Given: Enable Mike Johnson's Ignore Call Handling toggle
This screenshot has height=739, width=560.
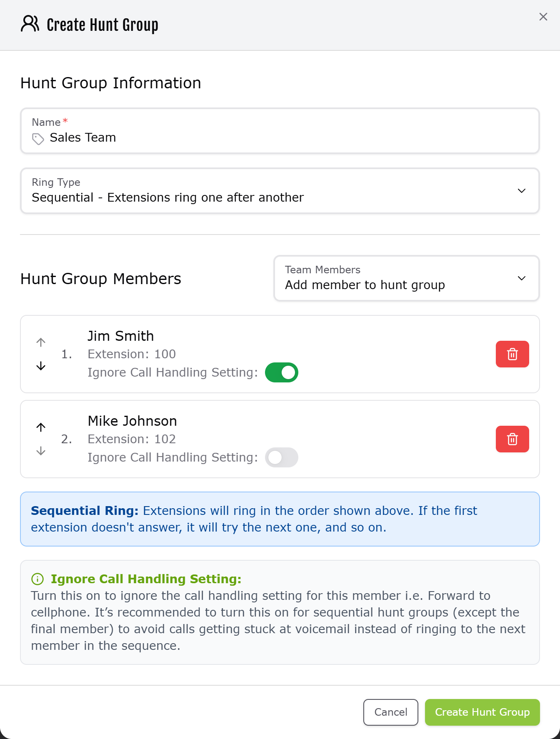Looking at the screenshot, I should point(282,457).
